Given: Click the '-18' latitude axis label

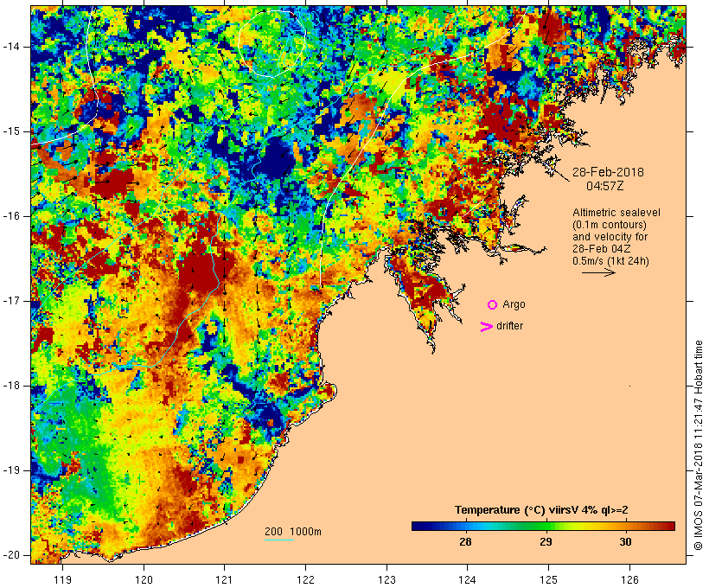Looking at the screenshot, I should point(11,386).
